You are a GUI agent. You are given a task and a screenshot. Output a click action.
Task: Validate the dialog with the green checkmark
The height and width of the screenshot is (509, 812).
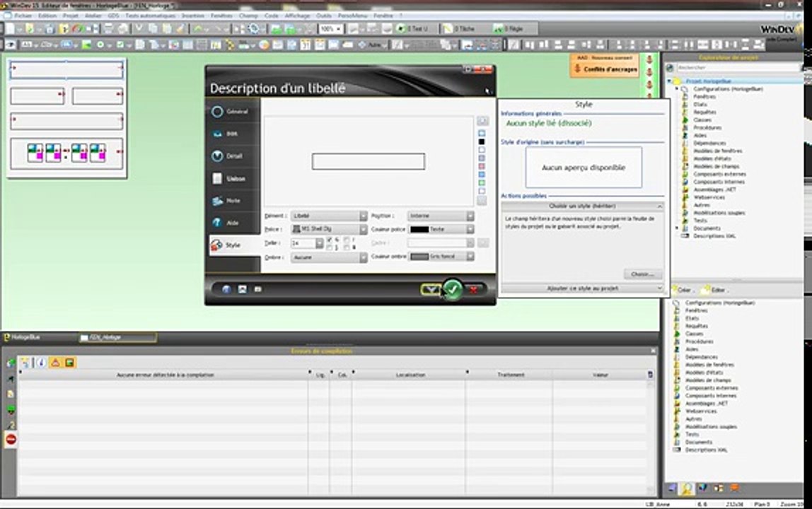[452, 289]
